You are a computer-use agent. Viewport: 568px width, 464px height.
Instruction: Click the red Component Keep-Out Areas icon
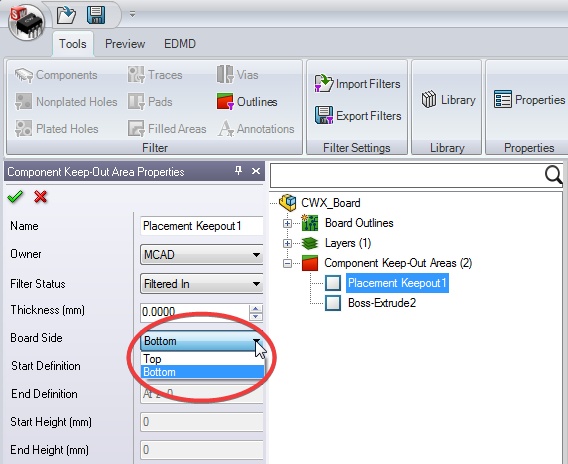point(310,263)
